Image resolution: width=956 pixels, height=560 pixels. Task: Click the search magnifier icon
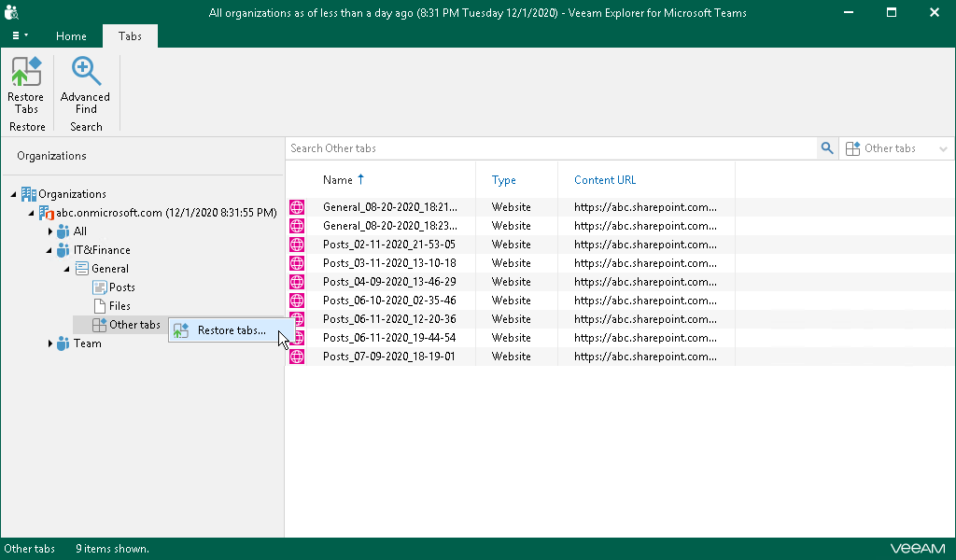click(826, 148)
